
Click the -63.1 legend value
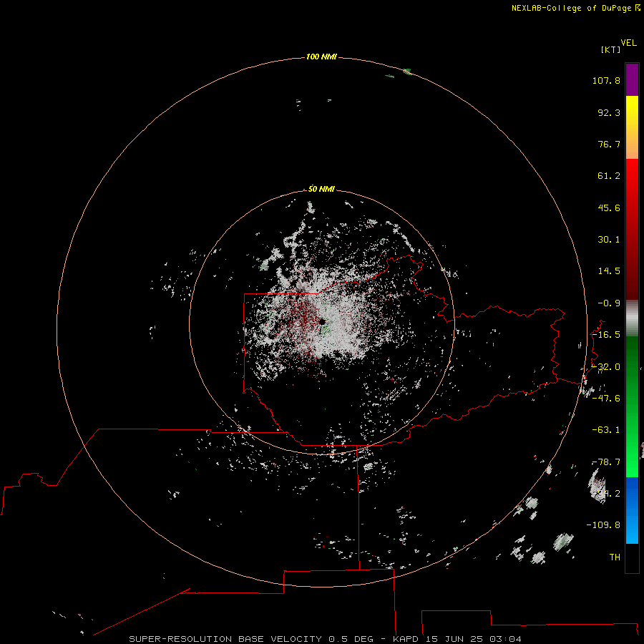(x=606, y=430)
